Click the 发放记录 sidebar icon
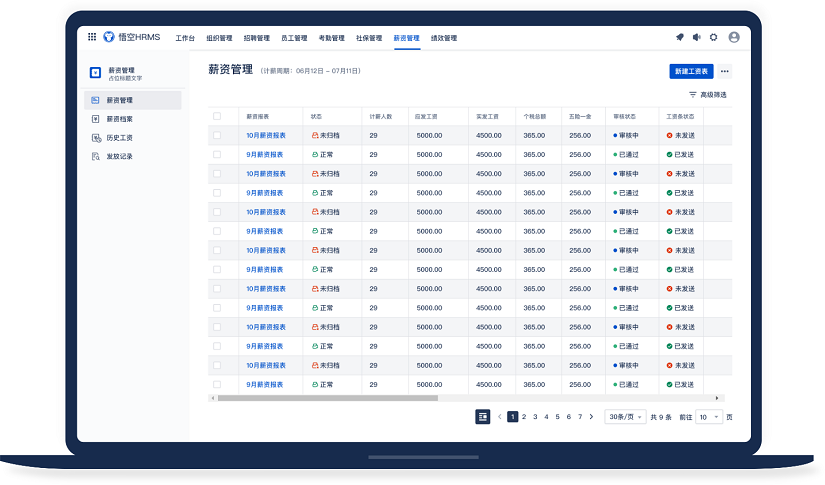This screenshot has height=485, width=825. tap(95, 156)
